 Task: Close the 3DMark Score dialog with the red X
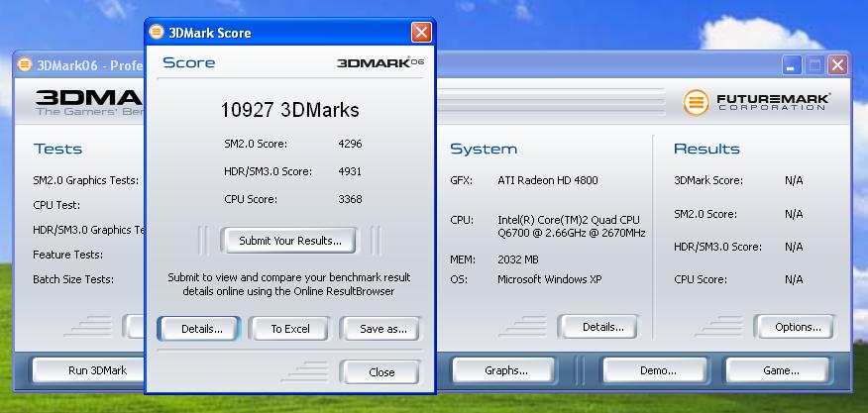[x=421, y=33]
